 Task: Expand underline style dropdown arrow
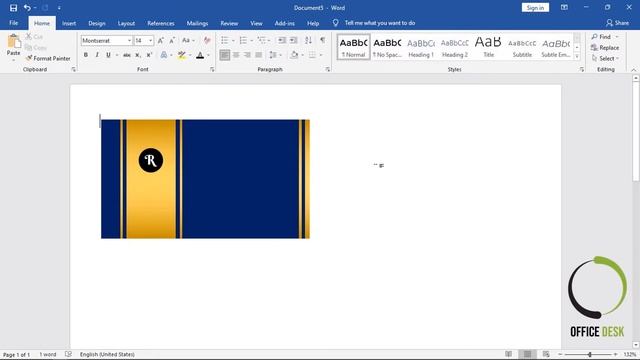point(117,55)
